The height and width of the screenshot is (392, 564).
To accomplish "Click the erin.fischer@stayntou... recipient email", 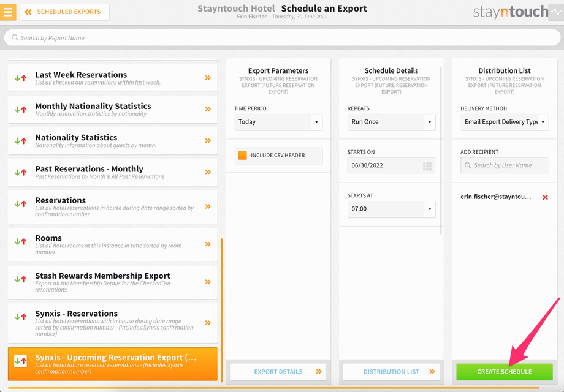I will (x=496, y=197).
